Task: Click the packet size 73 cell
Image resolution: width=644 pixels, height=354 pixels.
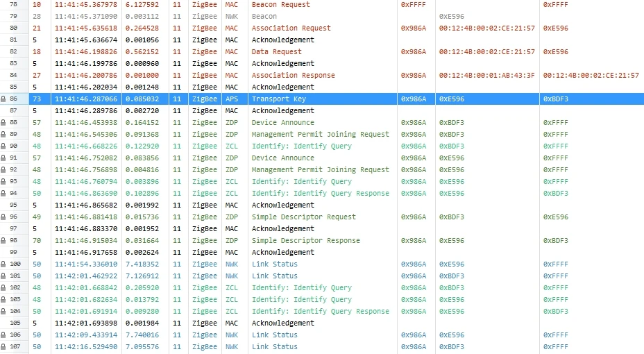Action: (x=37, y=99)
